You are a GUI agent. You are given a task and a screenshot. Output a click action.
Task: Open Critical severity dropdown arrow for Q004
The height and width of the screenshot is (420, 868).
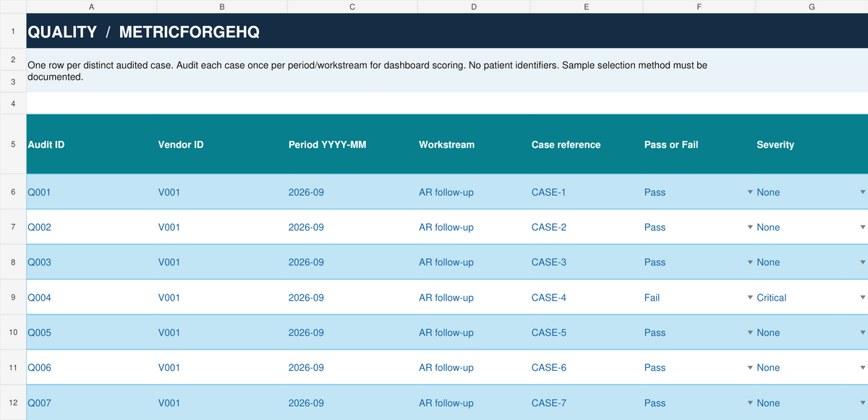[862, 297]
